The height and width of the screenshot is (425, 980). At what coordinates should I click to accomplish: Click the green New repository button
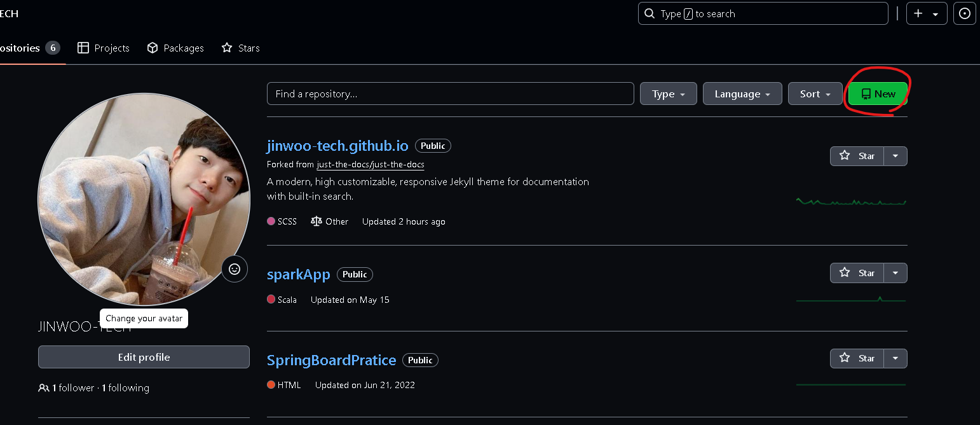tap(878, 94)
